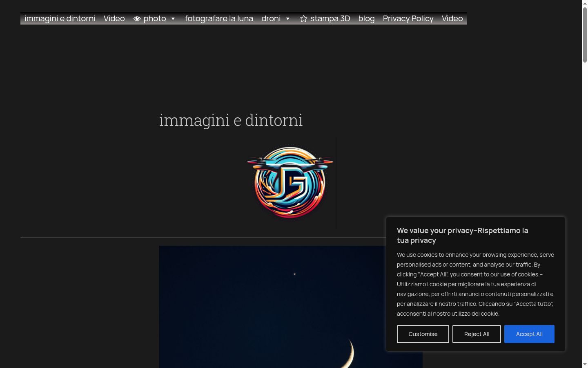Expand the droni dropdown arrow
Screen dimensions: 588x368
[287, 19]
